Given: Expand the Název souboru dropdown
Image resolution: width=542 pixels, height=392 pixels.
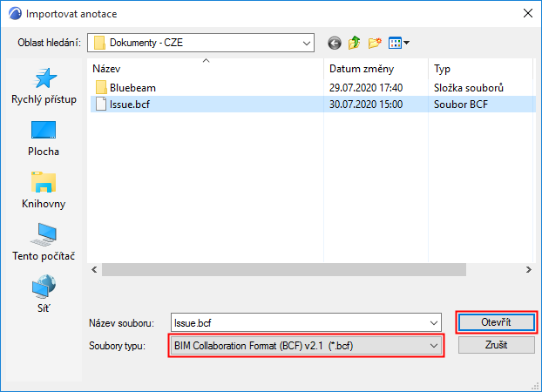Looking at the screenshot, I should [434, 322].
